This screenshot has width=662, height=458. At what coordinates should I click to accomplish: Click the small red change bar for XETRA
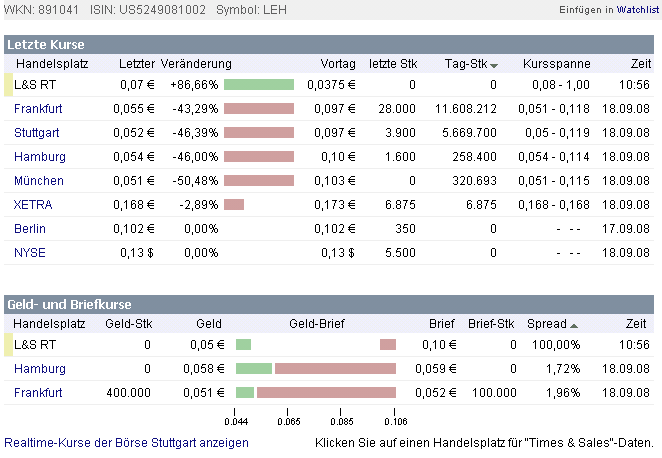[234, 205]
